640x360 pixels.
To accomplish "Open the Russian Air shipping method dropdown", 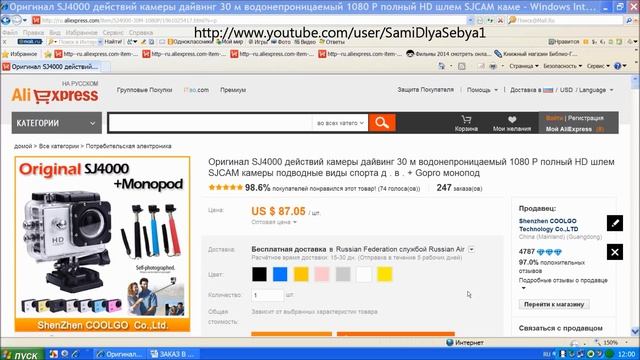I will pyautogui.click(x=471, y=249).
